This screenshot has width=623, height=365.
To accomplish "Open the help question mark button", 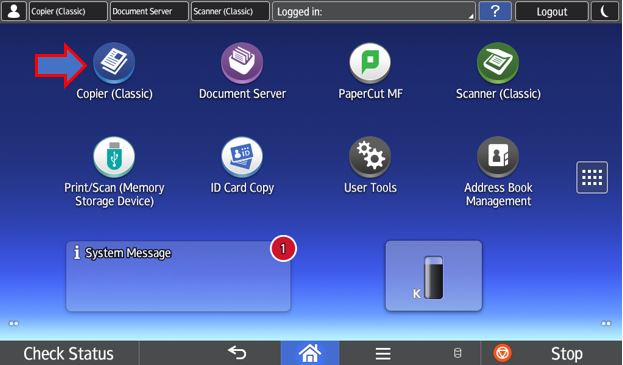I will (x=495, y=11).
